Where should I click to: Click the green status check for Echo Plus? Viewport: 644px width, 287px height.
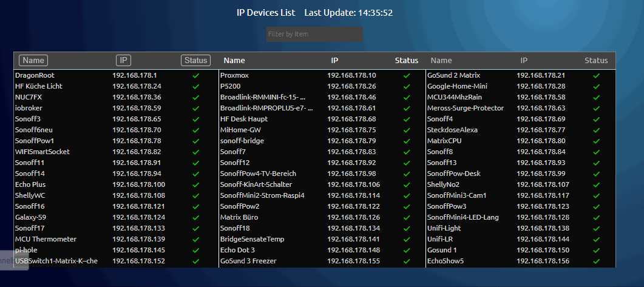pyautogui.click(x=196, y=185)
